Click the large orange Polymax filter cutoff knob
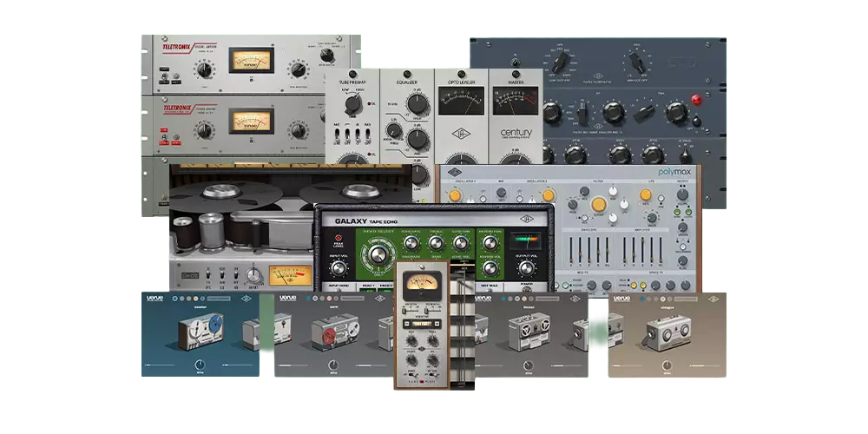This screenshot has height=434, width=868. (599, 205)
